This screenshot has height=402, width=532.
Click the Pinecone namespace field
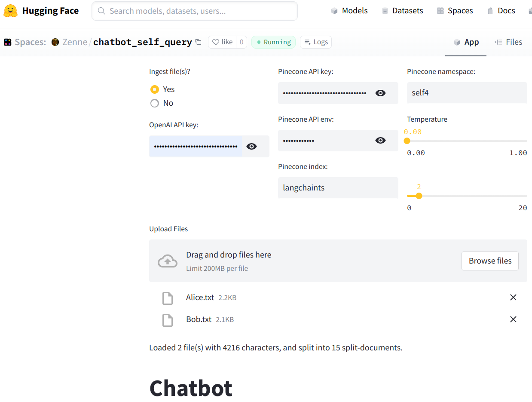467,93
